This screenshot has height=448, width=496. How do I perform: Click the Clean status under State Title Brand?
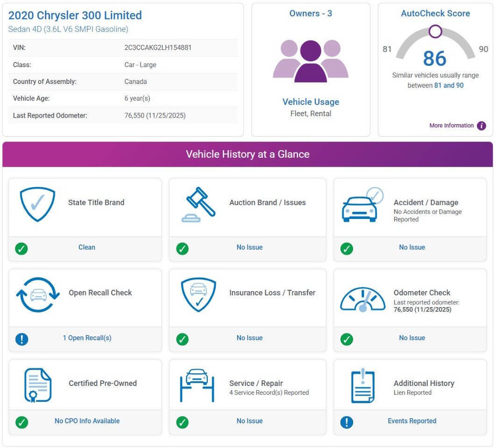(x=87, y=247)
